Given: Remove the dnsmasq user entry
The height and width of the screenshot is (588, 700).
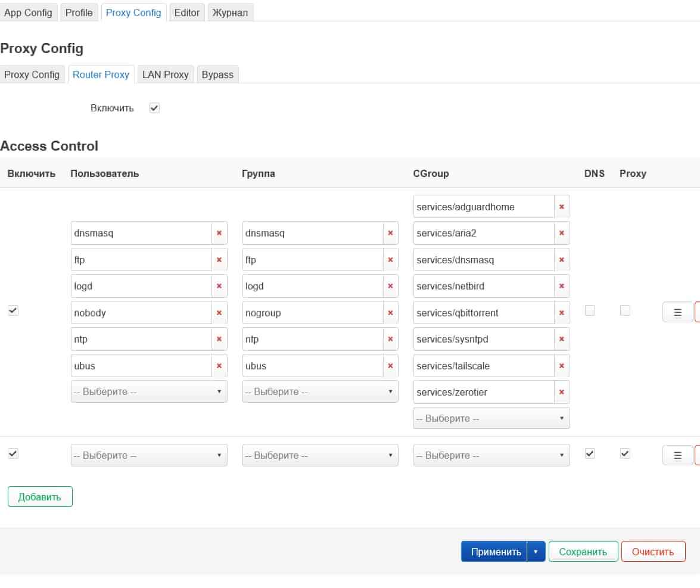Looking at the screenshot, I should pos(219,233).
